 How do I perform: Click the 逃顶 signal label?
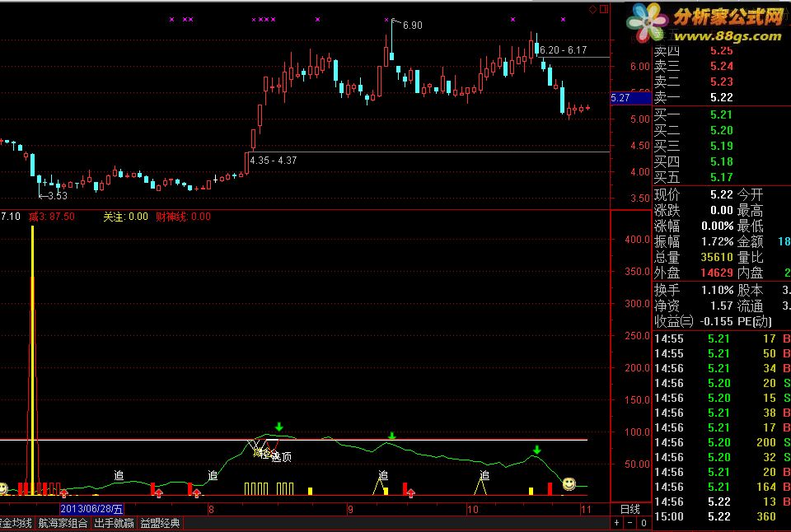coord(282,457)
